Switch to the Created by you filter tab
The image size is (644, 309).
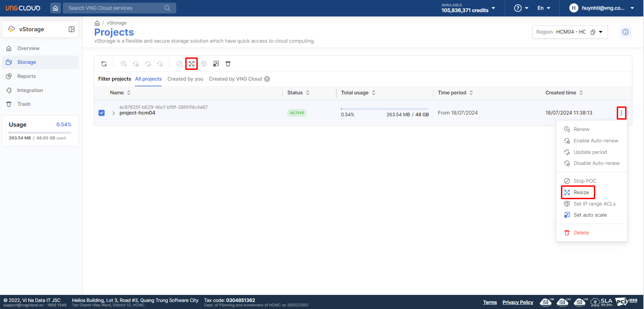[x=185, y=79]
